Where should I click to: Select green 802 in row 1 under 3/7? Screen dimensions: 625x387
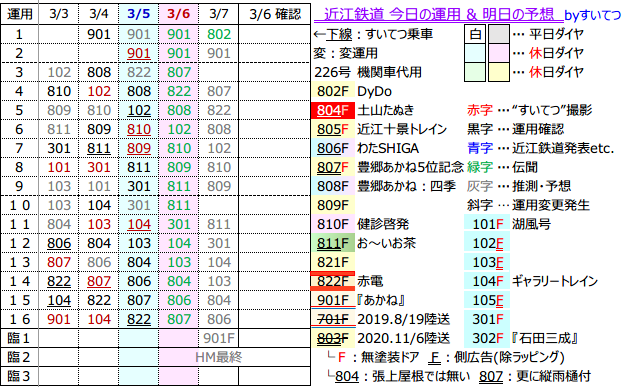(218, 34)
